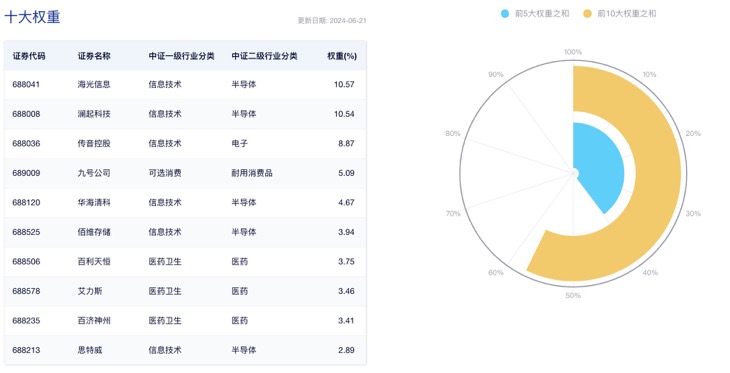The width and height of the screenshot is (730, 373).
Task: Click the security name 华海清科
Action: [94, 203]
